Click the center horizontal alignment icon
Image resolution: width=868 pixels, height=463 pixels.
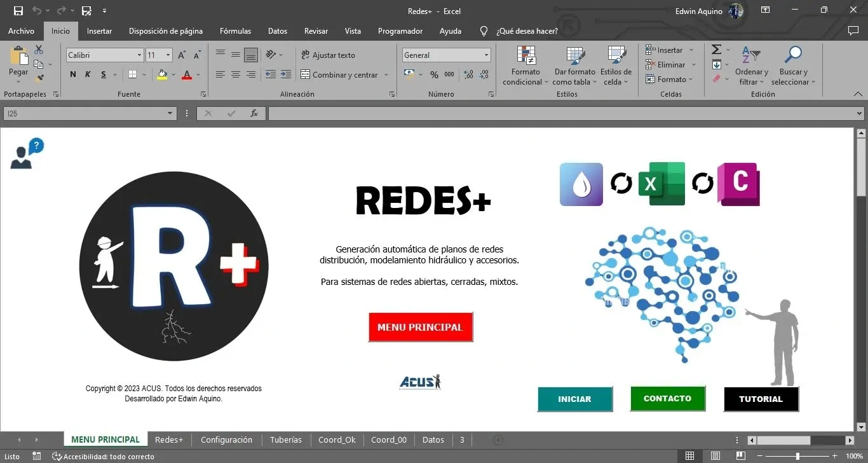pyautogui.click(x=236, y=74)
